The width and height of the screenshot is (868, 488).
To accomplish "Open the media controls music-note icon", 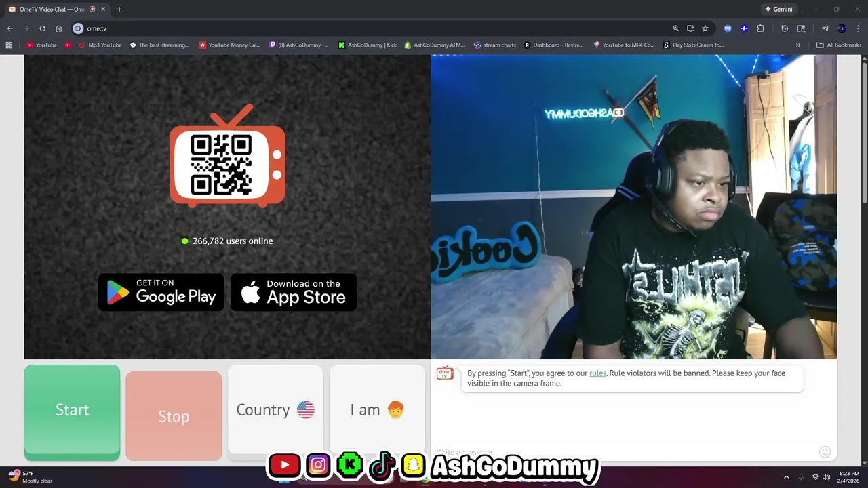I will click(x=825, y=28).
